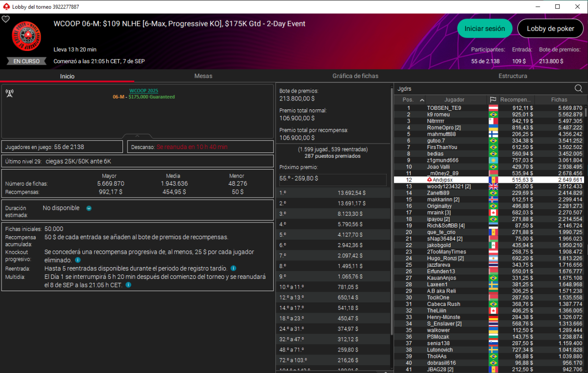
Task: Open the Estructura tab
Action: point(513,76)
